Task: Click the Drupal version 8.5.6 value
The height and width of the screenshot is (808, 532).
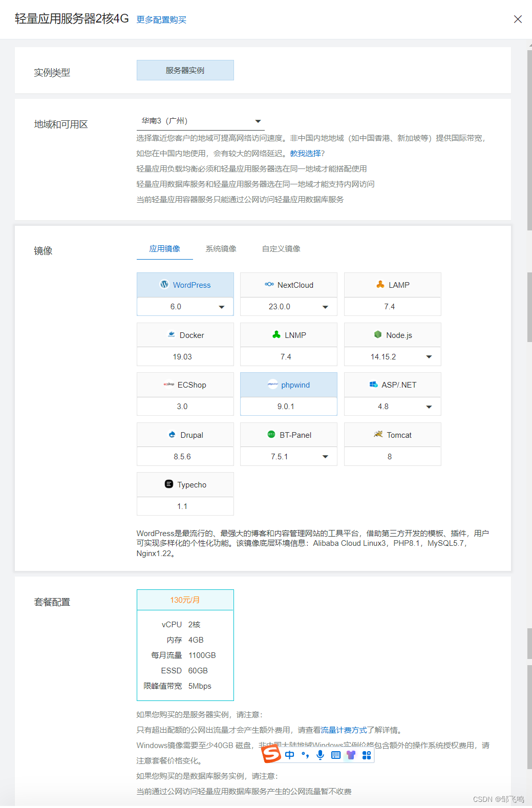Action: pyautogui.click(x=182, y=457)
